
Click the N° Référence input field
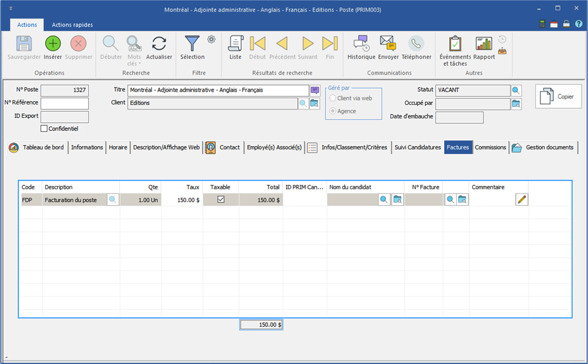click(x=65, y=103)
